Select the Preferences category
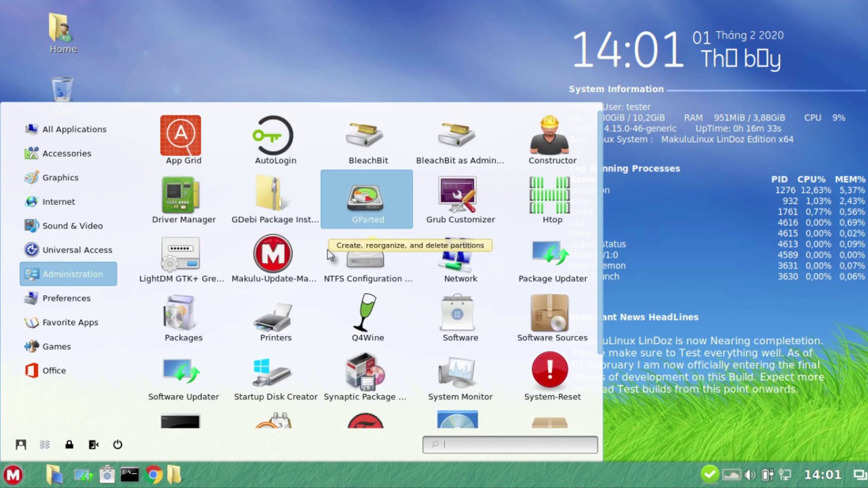 [68, 298]
